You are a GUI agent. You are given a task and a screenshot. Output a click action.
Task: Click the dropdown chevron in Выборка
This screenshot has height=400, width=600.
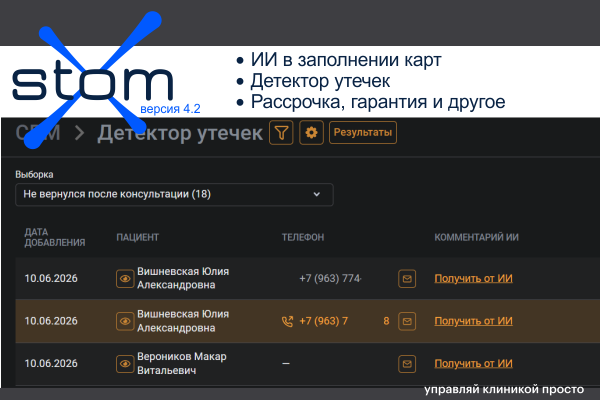[x=316, y=194]
